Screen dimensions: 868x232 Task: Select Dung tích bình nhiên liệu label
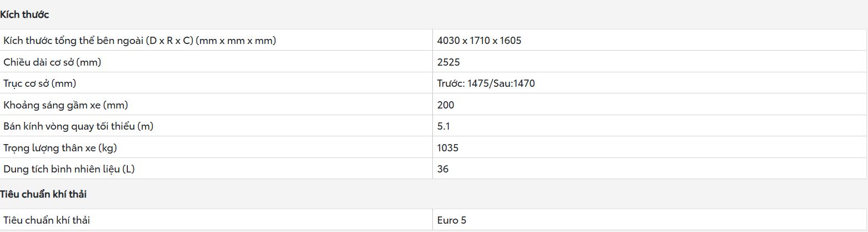(x=69, y=169)
